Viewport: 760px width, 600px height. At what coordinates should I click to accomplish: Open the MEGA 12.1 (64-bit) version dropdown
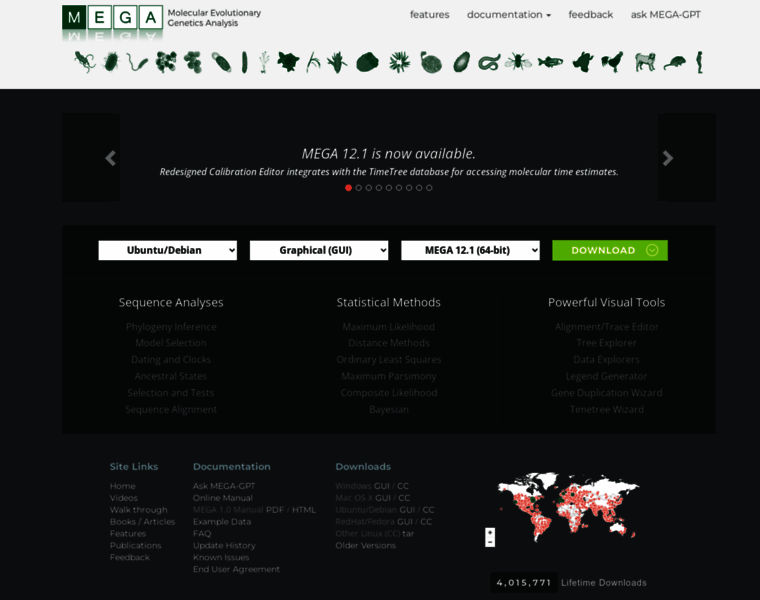click(470, 250)
